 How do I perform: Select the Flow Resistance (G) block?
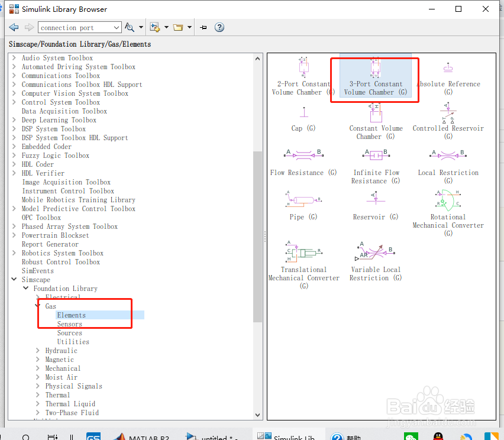303,163
